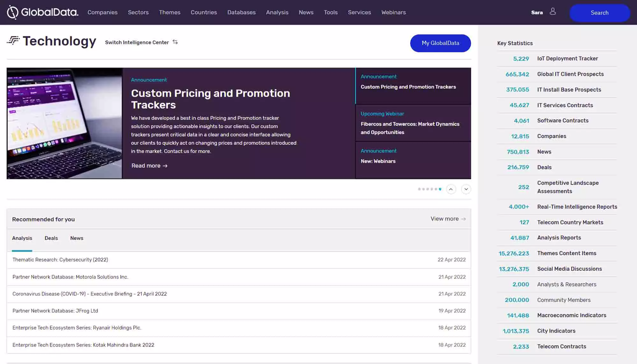The image size is (637, 364).
Task: Select the New: Webinars announcement card
Action: coord(413,160)
